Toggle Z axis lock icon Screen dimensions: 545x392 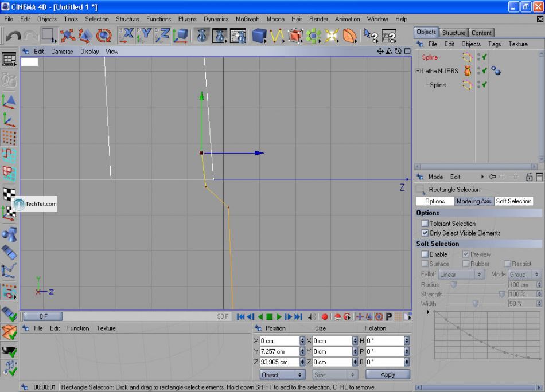[162, 36]
